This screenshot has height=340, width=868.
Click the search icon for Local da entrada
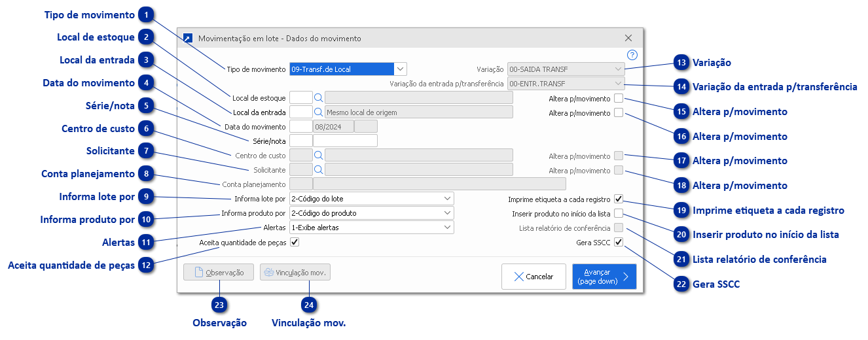click(x=319, y=112)
